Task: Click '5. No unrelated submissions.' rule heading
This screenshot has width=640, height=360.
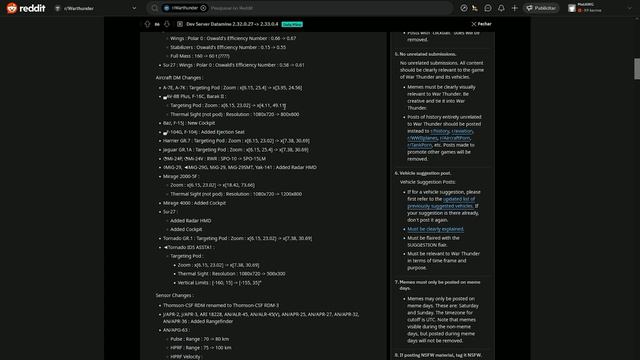Action: [425, 54]
